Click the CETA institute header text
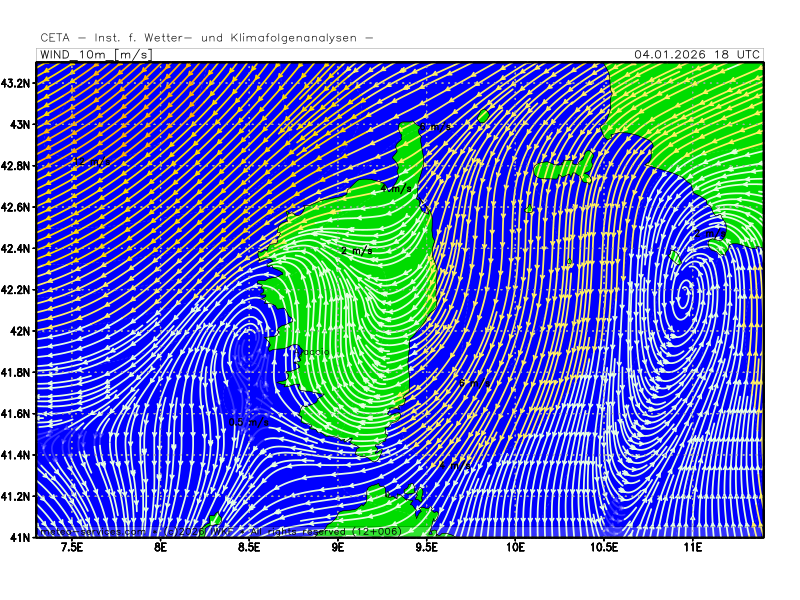This screenshot has width=800, height=600. (x=207, y=38)
